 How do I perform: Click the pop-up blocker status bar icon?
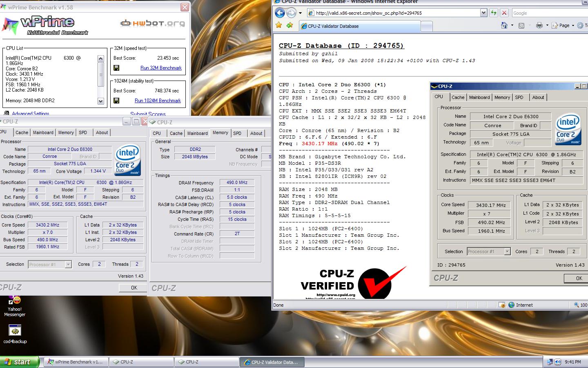(501, 305)
